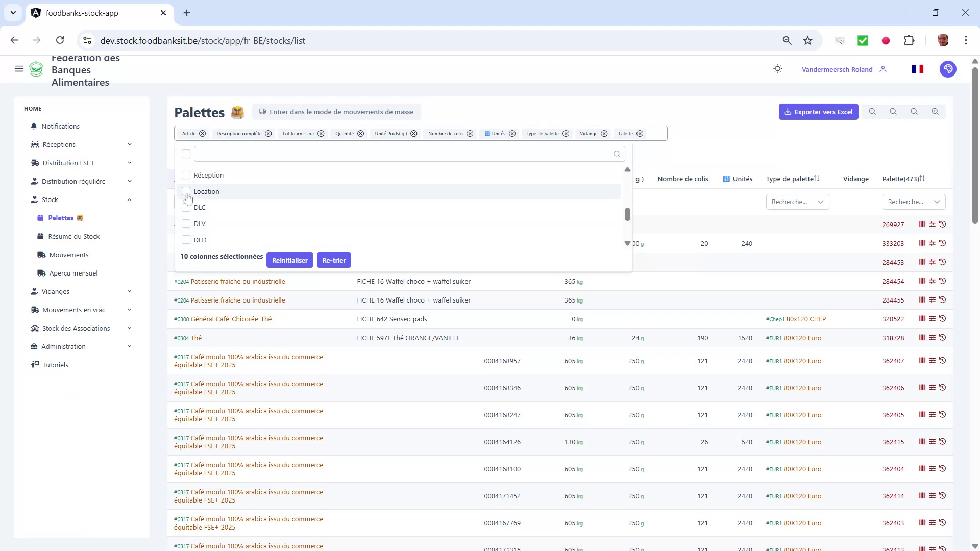Image resolution: width=980 pixels, height=551 pixels.
Task: Open the Type de palette Recherche dropdown
Action: point(797,202)
